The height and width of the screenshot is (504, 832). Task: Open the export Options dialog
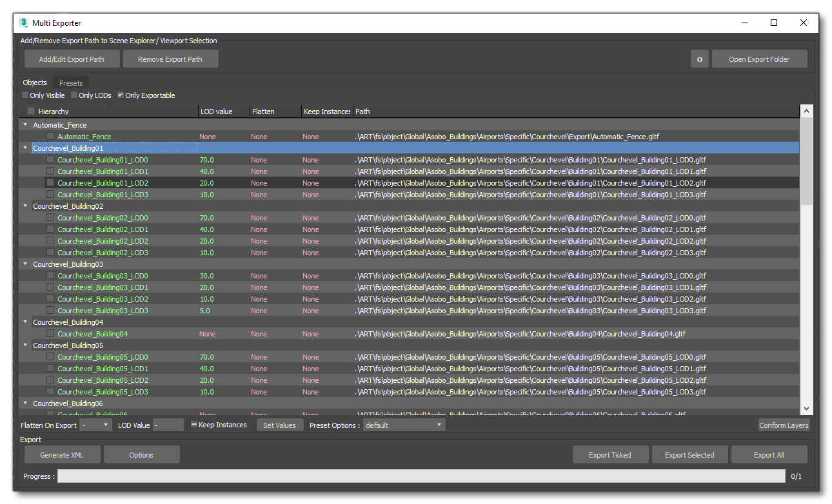click(x=141, y=454)
